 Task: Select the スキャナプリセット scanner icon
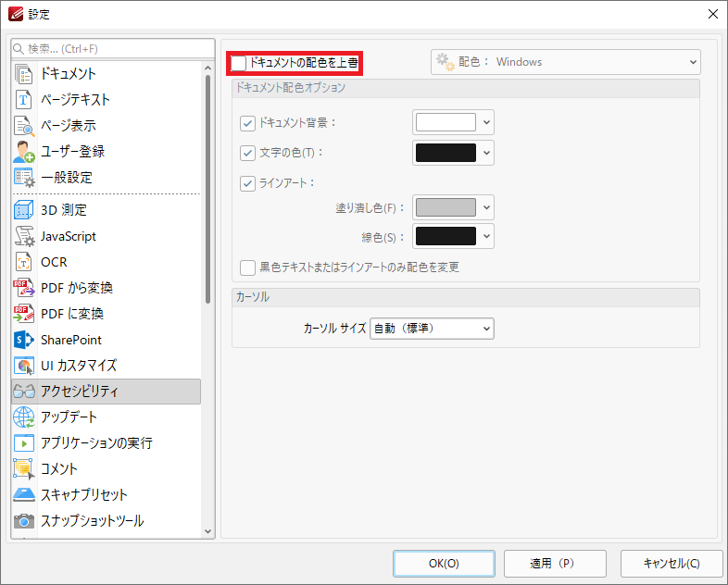point(23,495)
